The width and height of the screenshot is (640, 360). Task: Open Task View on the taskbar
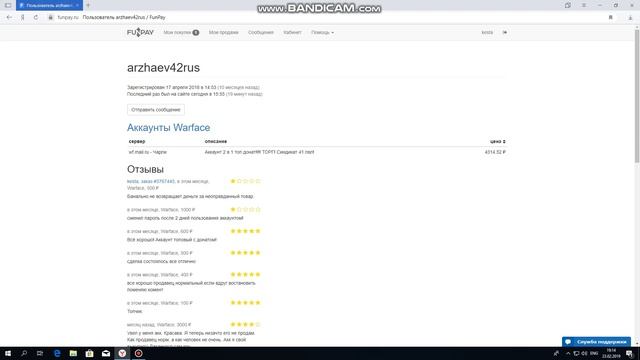pos(40,353)
